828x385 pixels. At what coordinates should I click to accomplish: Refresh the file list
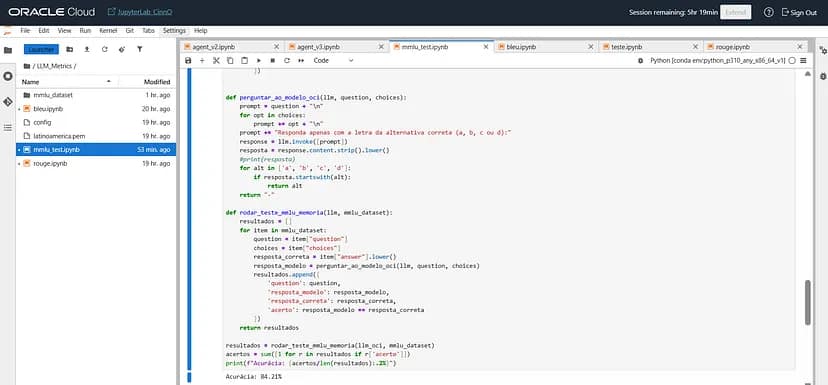[x=105, y=49]
